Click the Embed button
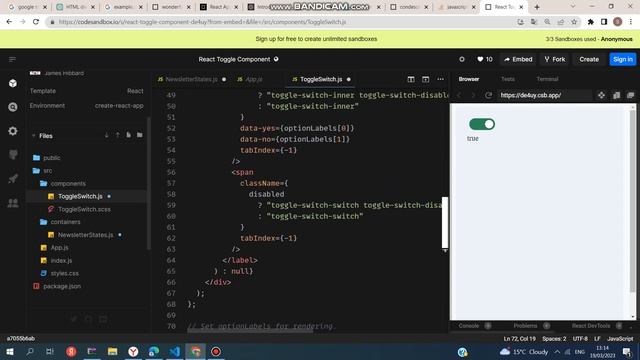Screen dimensions: 640x360 point(518,59)
